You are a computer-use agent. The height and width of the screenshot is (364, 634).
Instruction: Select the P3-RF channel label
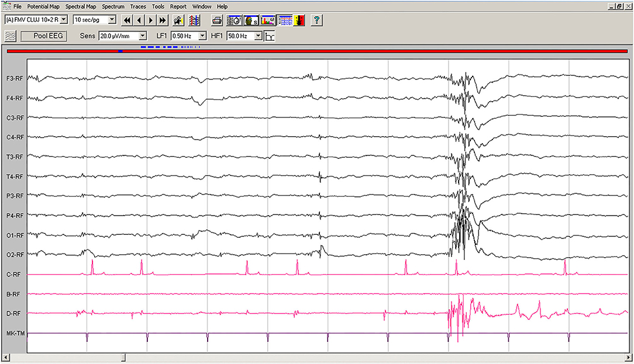click(15, 196)
